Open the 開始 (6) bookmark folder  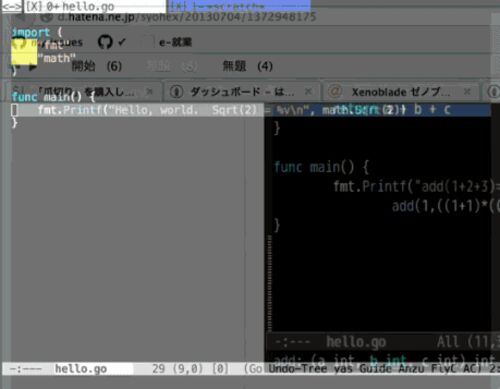click(97, 66)
